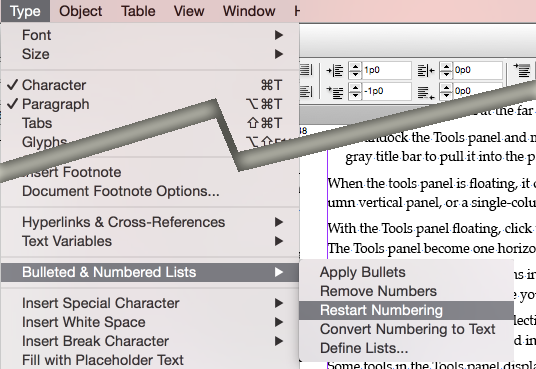Click the last line indent field showing 0p0
This screenshot has height=369, width=536.
tap(477, 91)
